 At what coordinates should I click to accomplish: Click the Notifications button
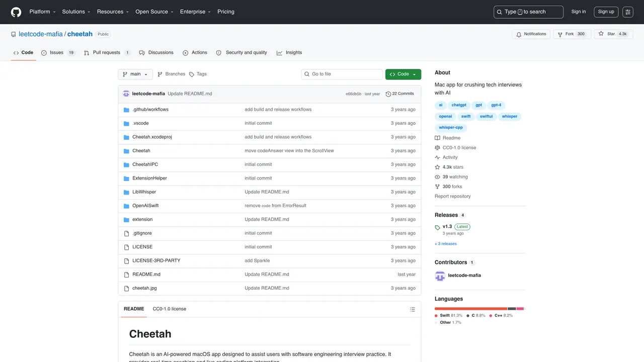531,34
